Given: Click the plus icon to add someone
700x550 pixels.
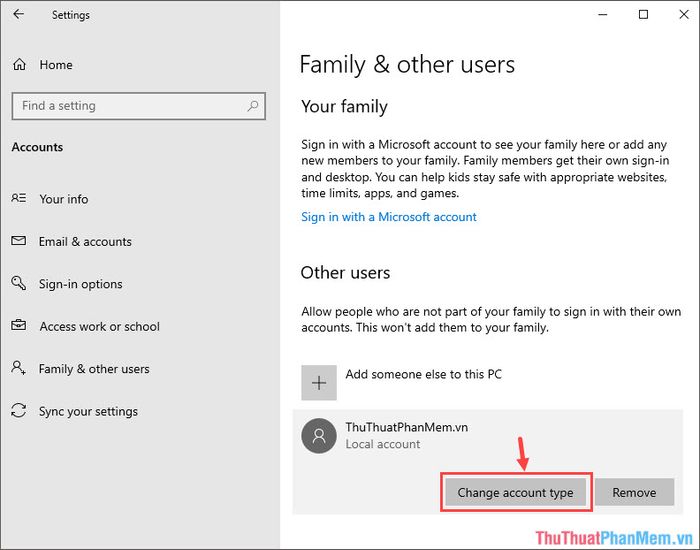Looking at the screenshot, I should coord(319,383).
